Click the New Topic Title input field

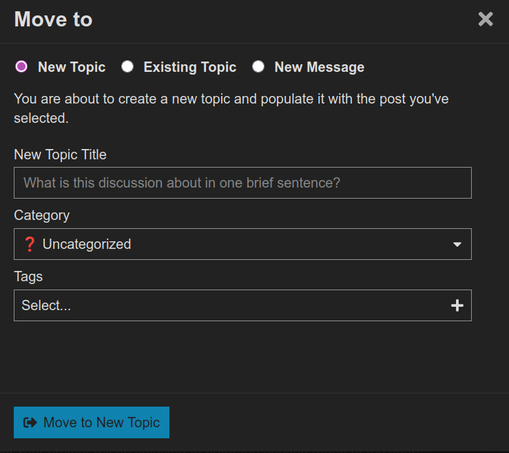[243, 183]
